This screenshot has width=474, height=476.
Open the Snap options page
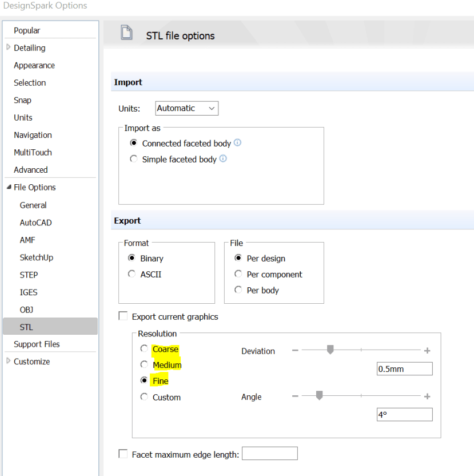(22, 100)
